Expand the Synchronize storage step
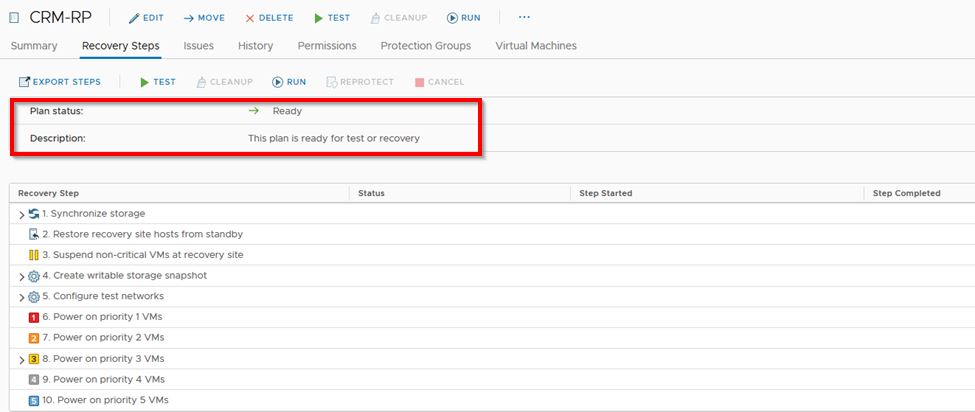 click(x=21, y=214)
